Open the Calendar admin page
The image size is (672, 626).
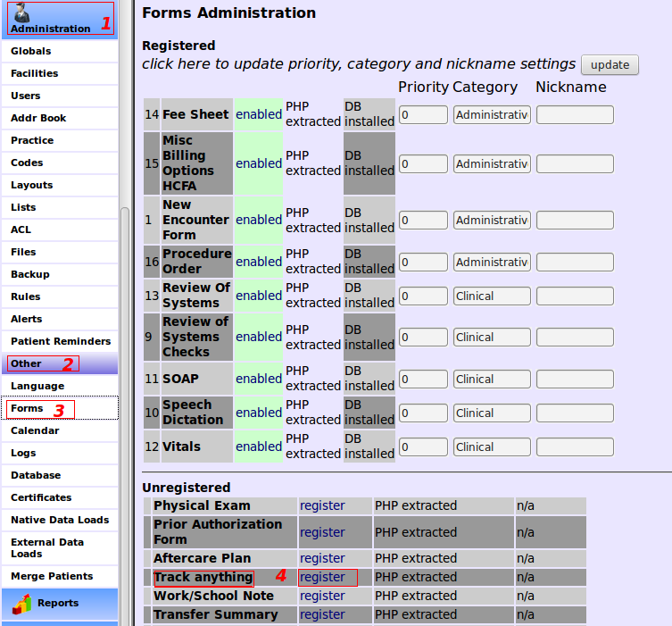click(35, 430)
